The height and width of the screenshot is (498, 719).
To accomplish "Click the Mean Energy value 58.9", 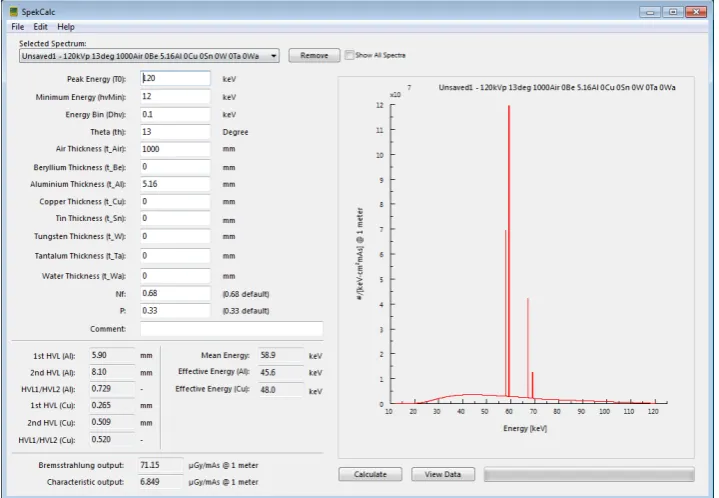I will click(281, 355).
